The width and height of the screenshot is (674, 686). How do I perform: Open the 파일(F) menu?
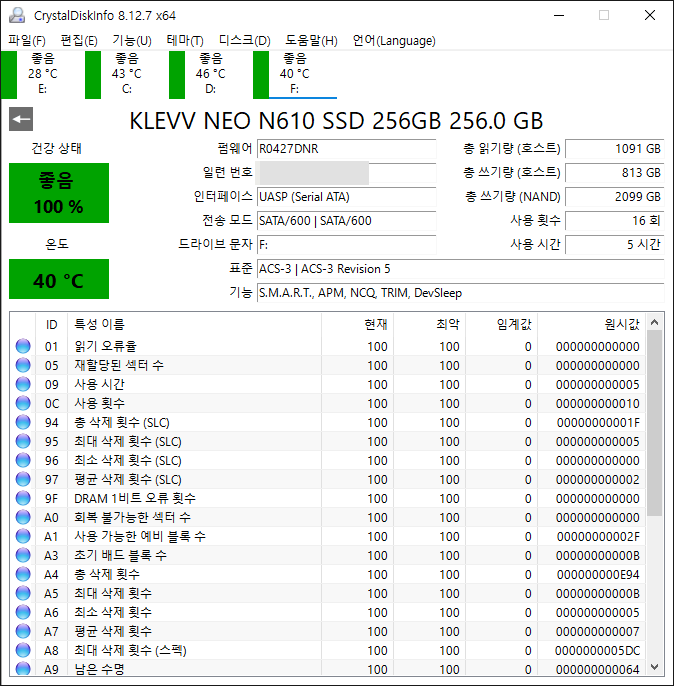[27, 40]
